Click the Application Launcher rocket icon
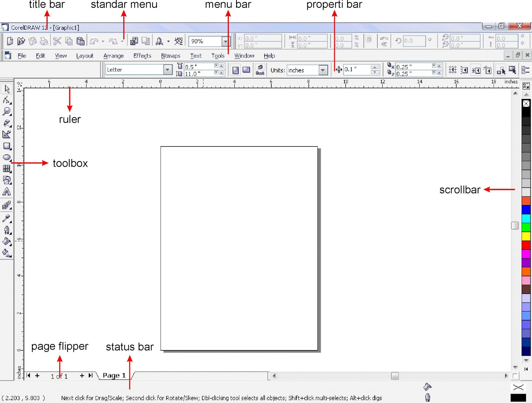Viewport: 532px width, 403px height. point(159,41)
